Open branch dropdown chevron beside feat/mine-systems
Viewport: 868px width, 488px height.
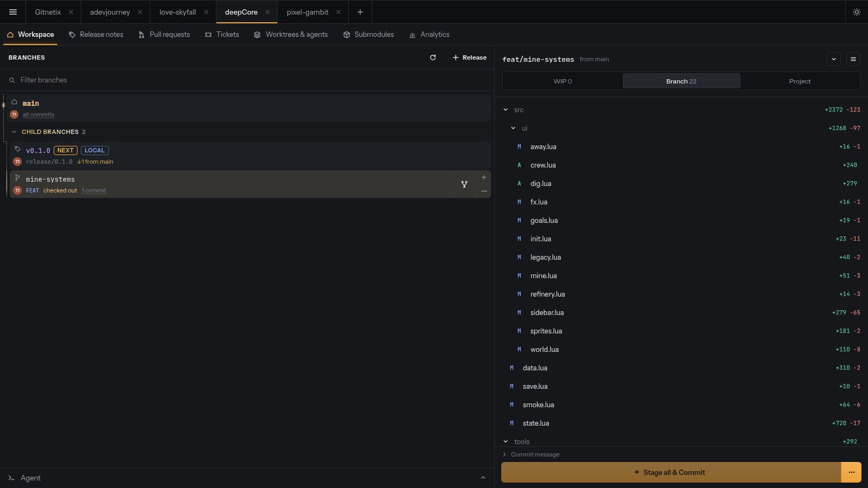click(834, 59)
